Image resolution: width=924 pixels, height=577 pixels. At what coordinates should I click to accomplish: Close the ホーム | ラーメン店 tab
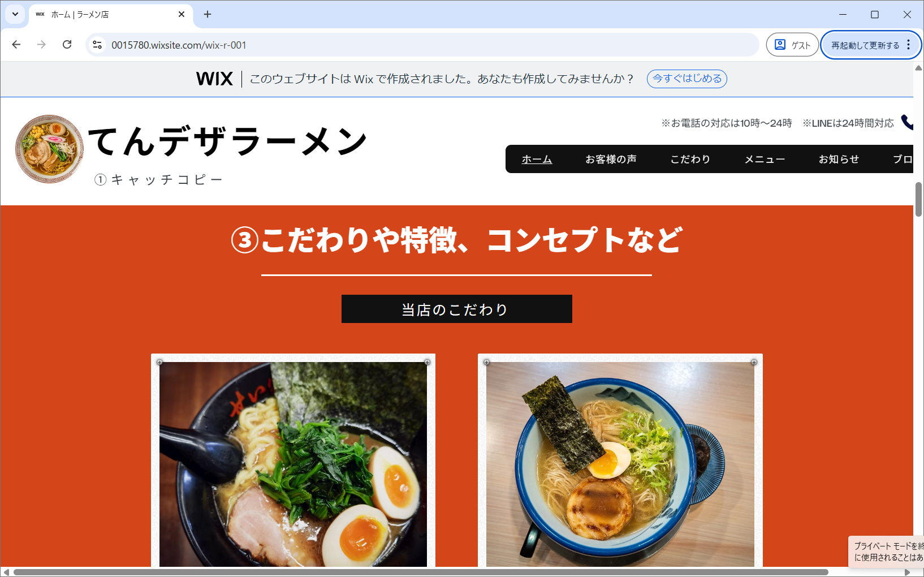(x=182, y=14)
